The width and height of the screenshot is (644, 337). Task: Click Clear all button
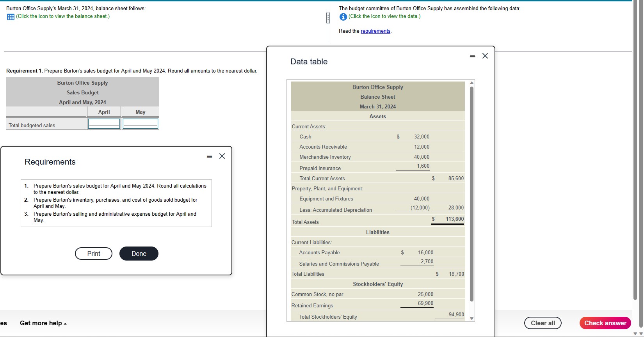(543, 323)
